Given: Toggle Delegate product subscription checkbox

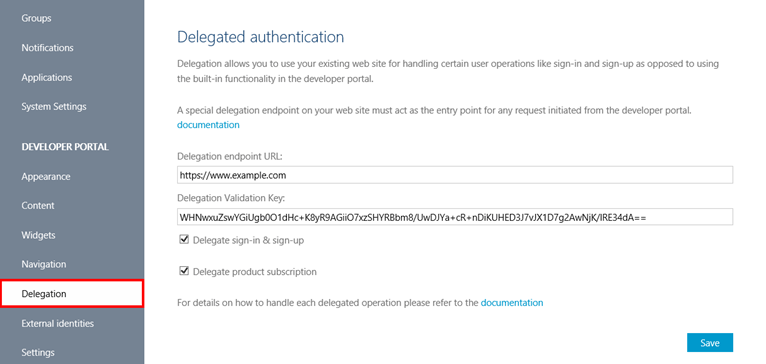Looking at the screenshot, I should [x=184, y=271].
